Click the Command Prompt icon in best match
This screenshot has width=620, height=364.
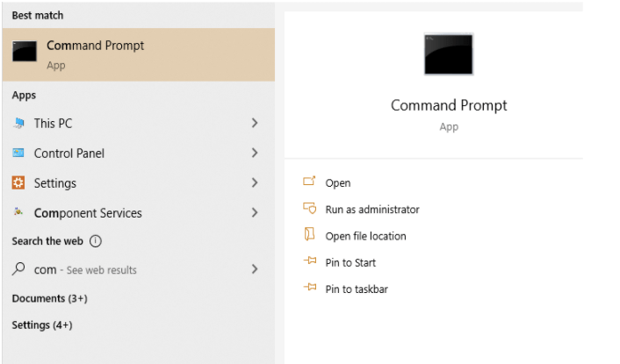click(x=25, y=52)
